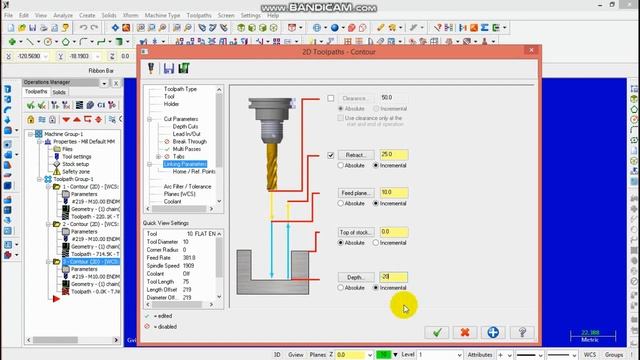
Task: Click the Retract... button
Action: [x=356, y=155]
